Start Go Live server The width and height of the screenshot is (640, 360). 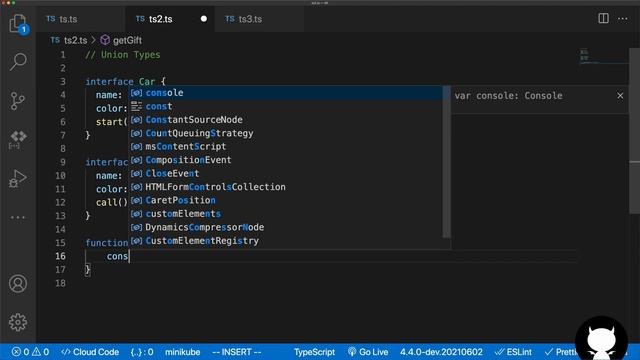click(x=368, y=352)
